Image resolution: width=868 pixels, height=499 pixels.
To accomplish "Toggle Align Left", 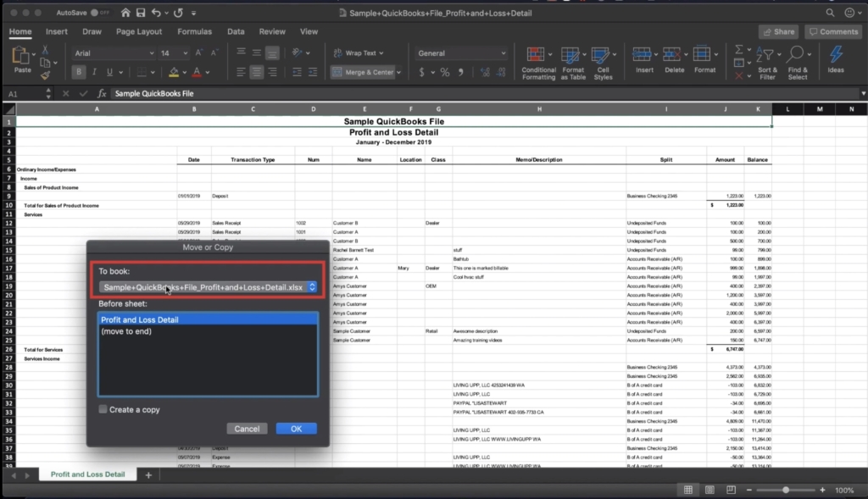I will click(241, 72).
